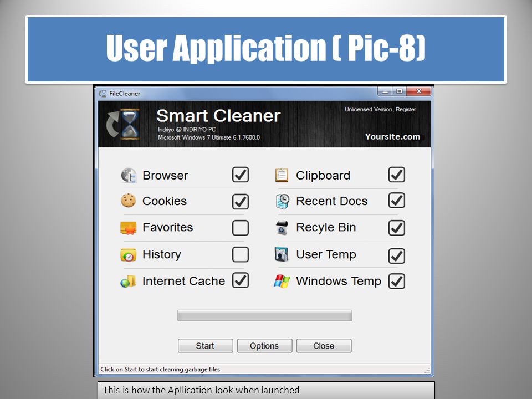Viewport: 532px width, 399px height.
Task: Click the cleaning progress bar
Action: [x=265, y=315]
